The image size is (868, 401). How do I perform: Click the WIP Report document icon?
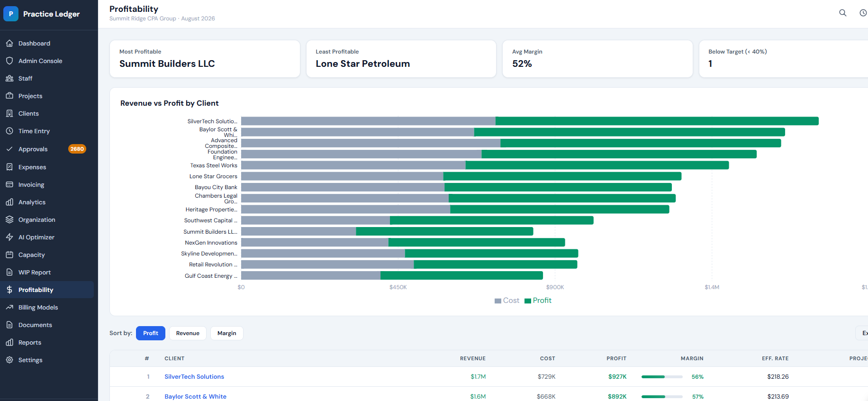point(9,272)
